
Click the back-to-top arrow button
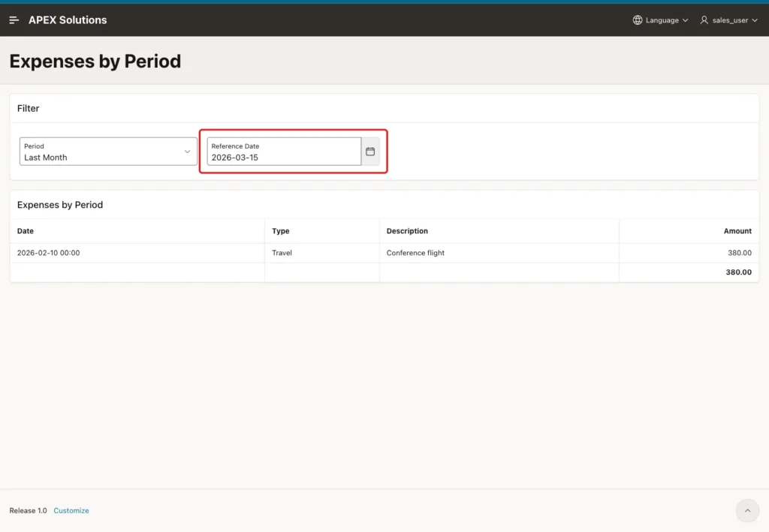(x=747, y=510)
